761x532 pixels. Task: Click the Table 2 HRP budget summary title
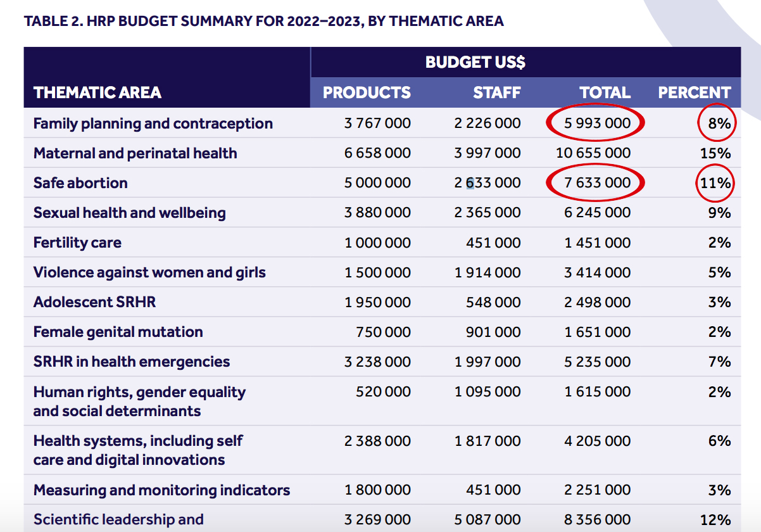[263, 21]
